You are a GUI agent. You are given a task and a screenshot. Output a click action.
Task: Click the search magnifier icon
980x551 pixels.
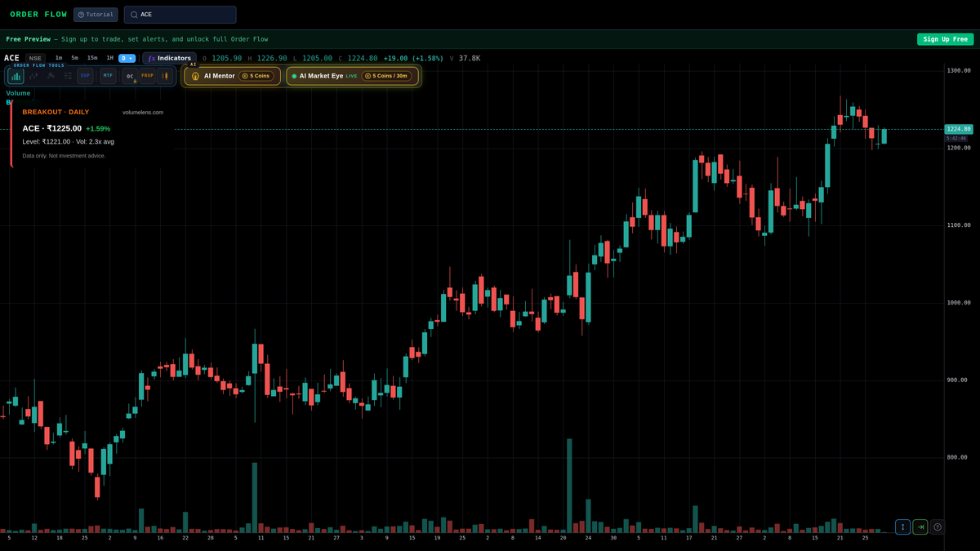coord(134,15)
